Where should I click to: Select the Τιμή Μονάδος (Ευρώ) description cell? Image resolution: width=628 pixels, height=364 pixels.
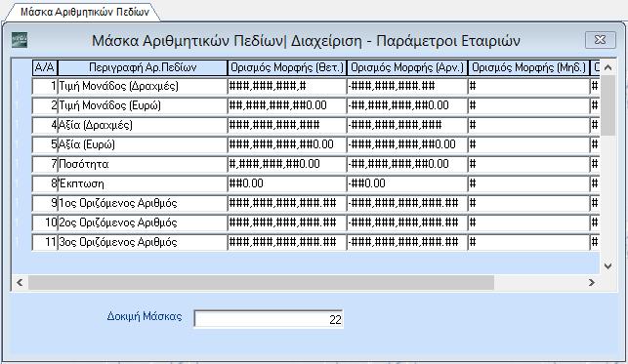(143, 105)
